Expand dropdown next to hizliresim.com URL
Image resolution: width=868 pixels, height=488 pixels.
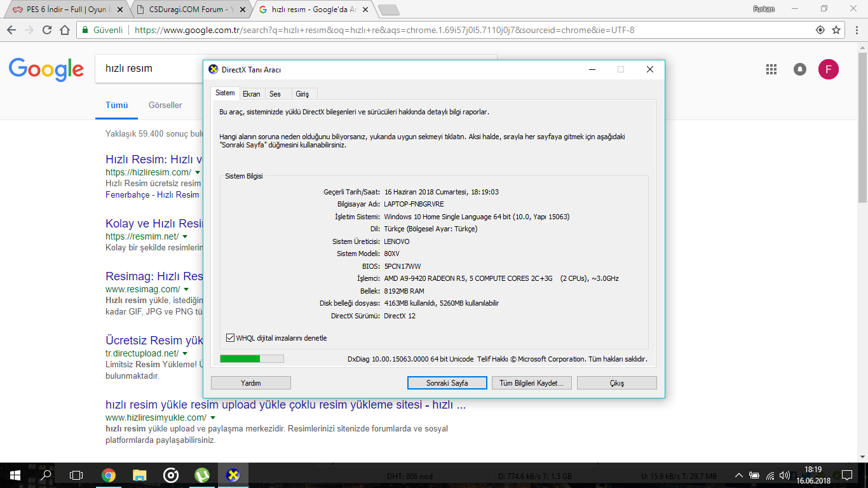[x=198, y=173]
